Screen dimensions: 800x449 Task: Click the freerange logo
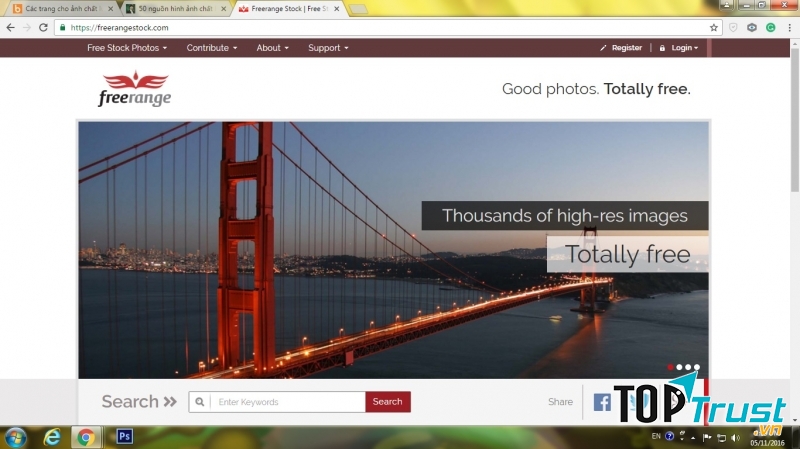(135, 89)
